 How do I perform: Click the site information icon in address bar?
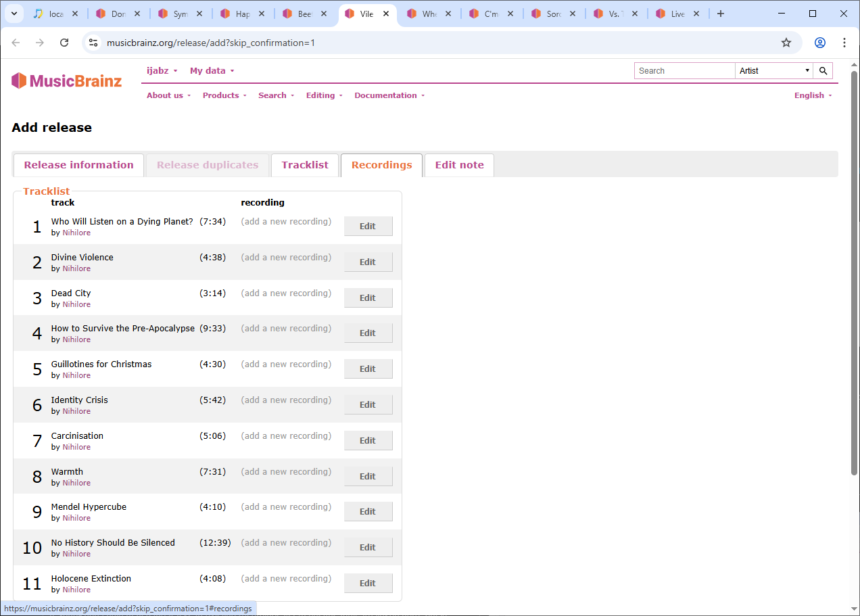[93, 43]
